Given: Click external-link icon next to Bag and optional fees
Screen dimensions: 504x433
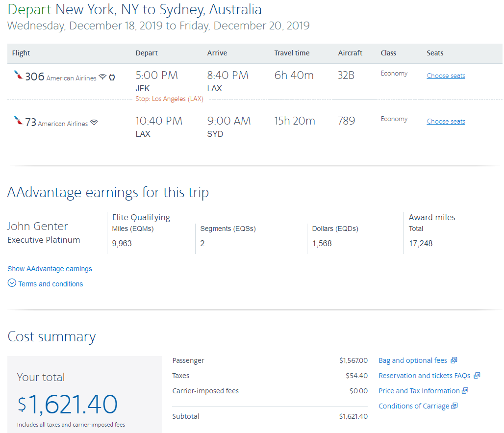Looking at the screenshot, I should coord(454,360).
